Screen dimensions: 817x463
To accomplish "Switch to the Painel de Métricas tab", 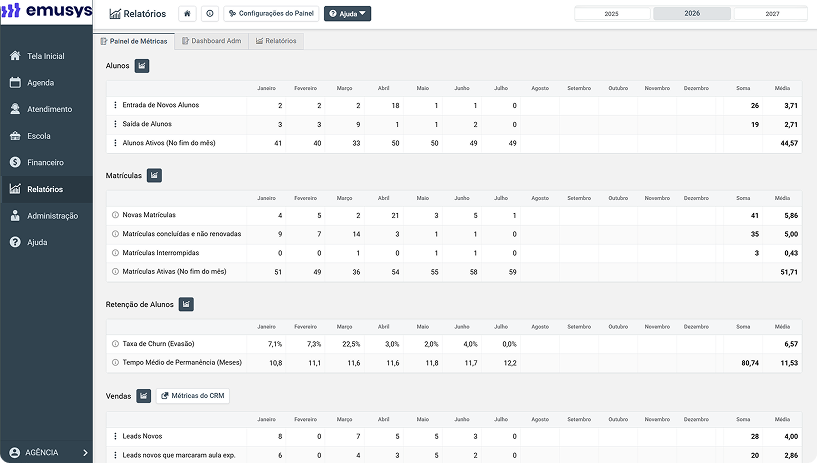I will pos(134,41).
